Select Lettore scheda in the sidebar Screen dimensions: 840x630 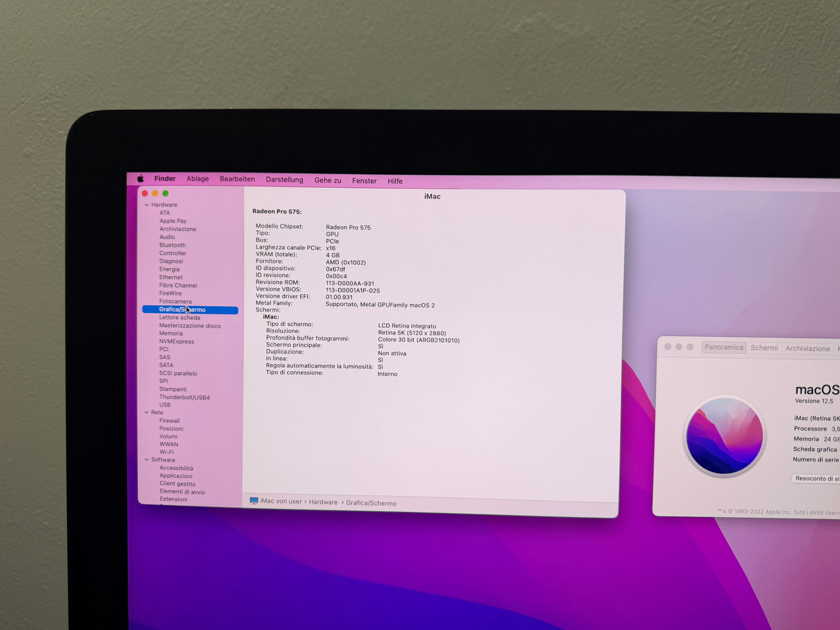point(180,318)
